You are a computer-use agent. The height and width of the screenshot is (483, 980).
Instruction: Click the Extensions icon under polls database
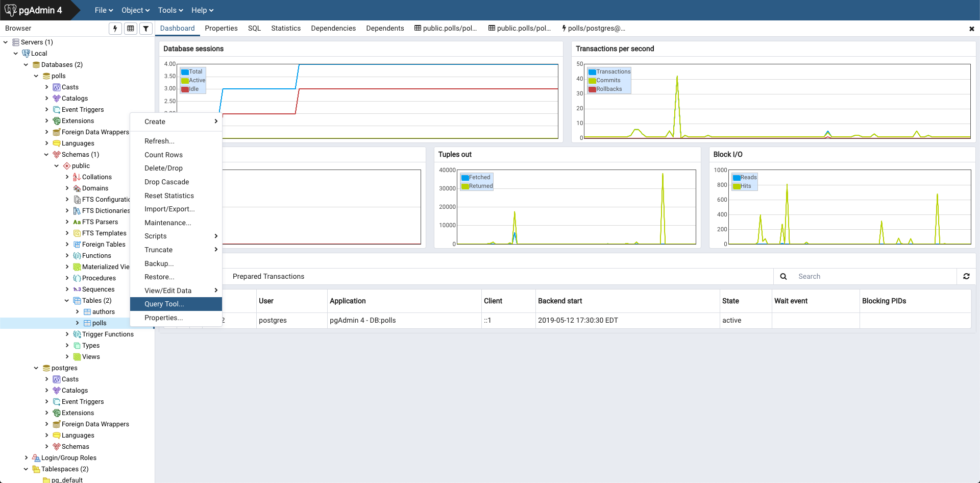point(57,121)
